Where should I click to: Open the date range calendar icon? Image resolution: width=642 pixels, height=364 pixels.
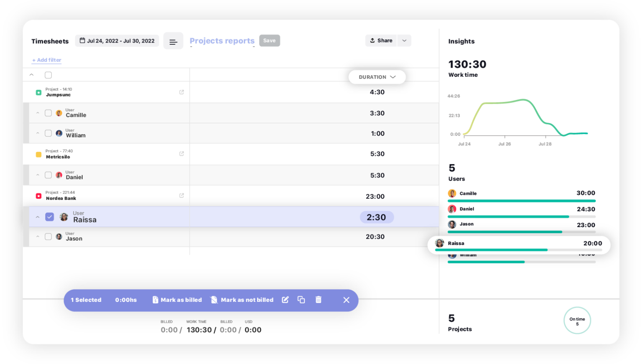point(83,40)
